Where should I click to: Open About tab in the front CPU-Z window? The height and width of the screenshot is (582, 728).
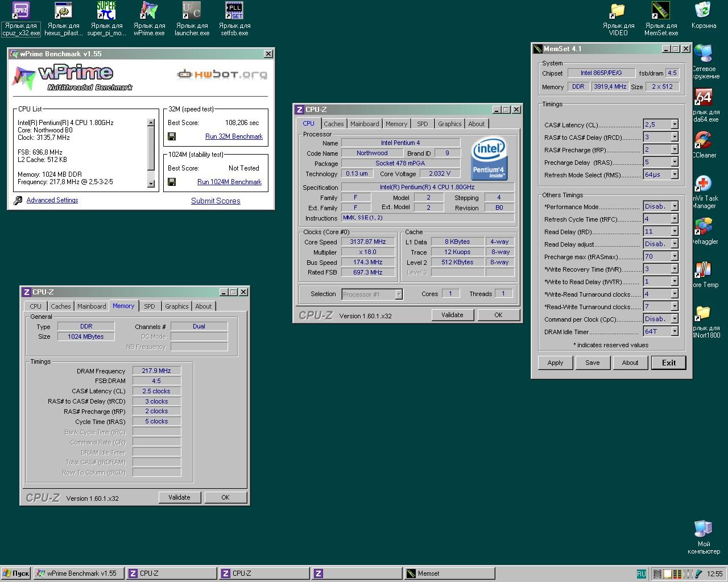coord(477,124)
